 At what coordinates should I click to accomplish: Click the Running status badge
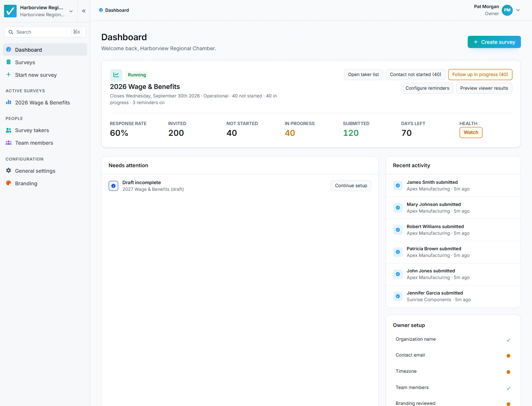click(137, 75)
